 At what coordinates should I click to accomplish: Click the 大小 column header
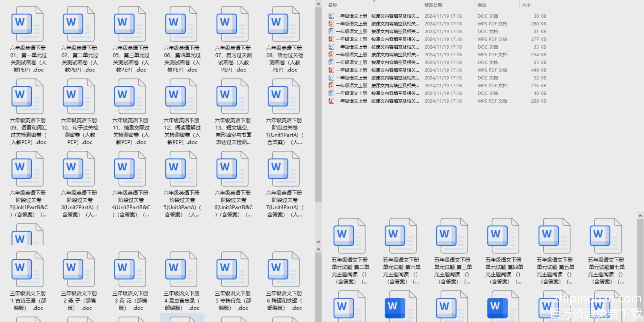click(x=526, y=5)
